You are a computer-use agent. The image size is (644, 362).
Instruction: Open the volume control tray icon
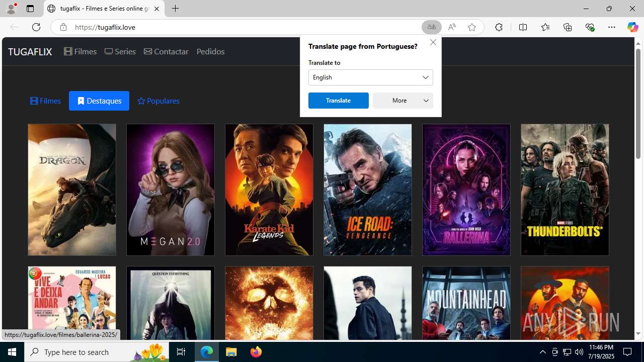579,352
